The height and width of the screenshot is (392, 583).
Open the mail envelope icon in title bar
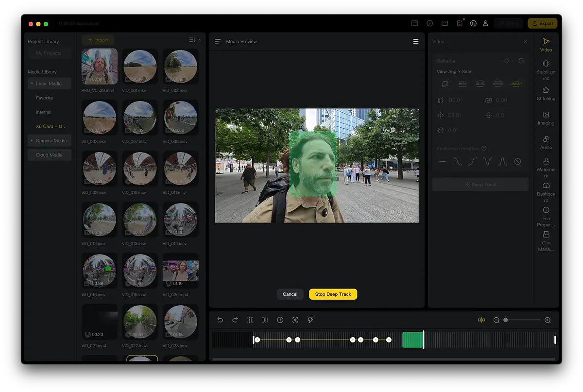[x=445, y=23]
